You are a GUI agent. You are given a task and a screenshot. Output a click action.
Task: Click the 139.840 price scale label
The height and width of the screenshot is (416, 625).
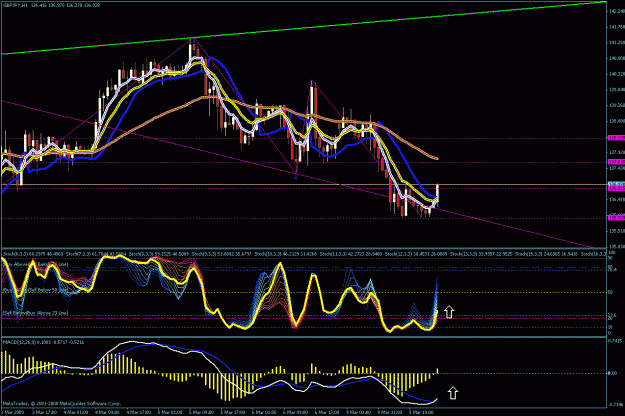pos(617,90)
